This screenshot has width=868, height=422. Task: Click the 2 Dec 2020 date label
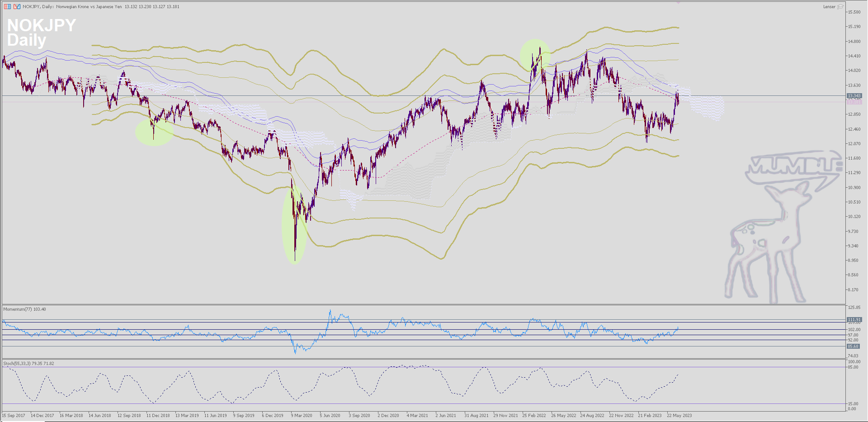coord(388,415)
